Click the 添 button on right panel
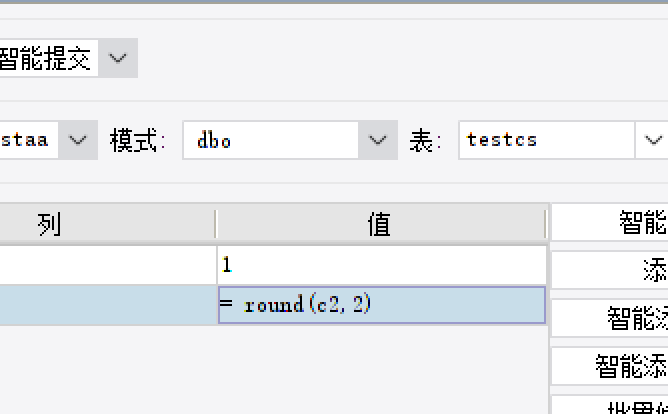This screenshot has height=414, width=668. pyautogui.click(x=610, y=270)
